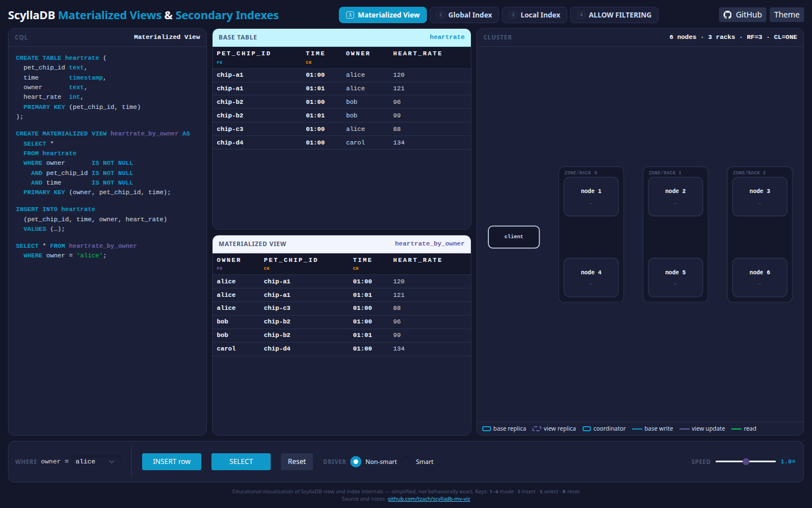Select node 2 in the cluster
The height and width of the screenshot is (508, 812).
pyautogui.click(x=676, y=196)
